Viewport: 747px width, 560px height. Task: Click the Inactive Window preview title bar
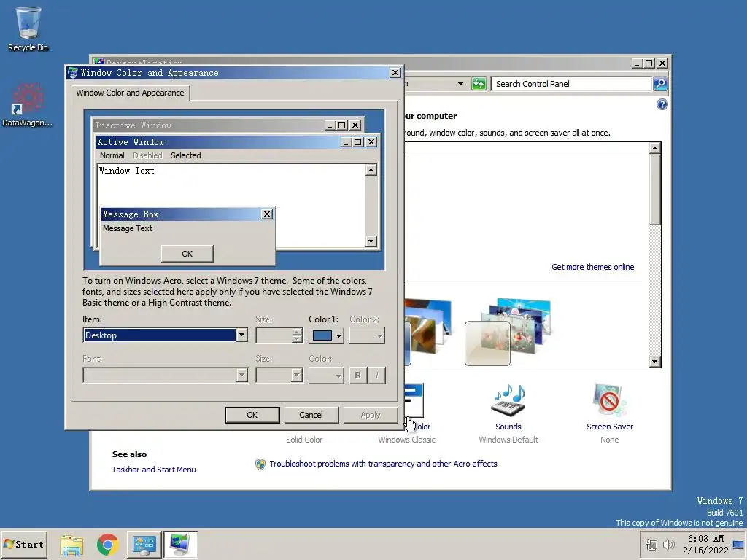tap(208, 125)
